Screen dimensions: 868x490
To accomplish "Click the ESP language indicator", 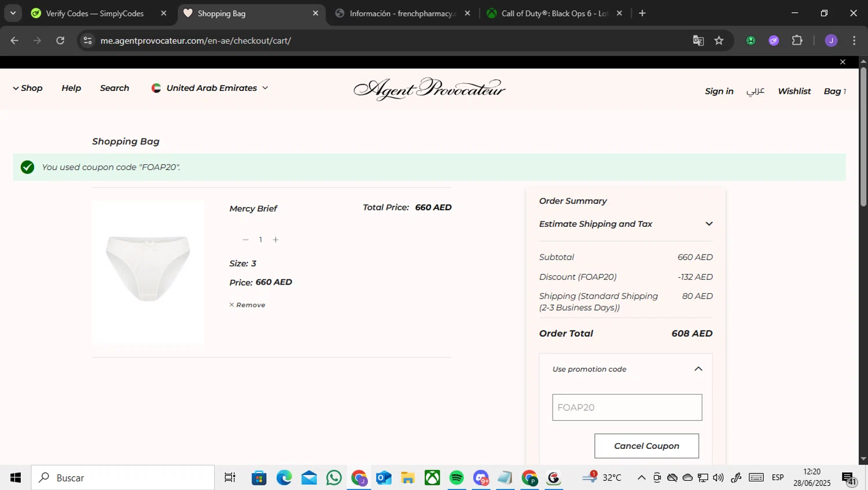I will point(778,478).
